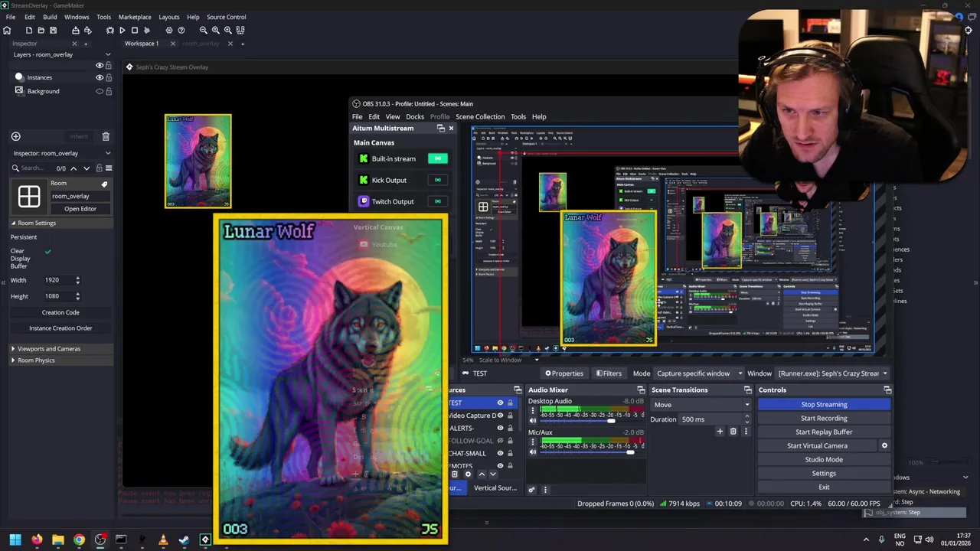Open the Inspector hamburger menu icon
The width and height of the screenshot is (980, 551).
point(109,168)
